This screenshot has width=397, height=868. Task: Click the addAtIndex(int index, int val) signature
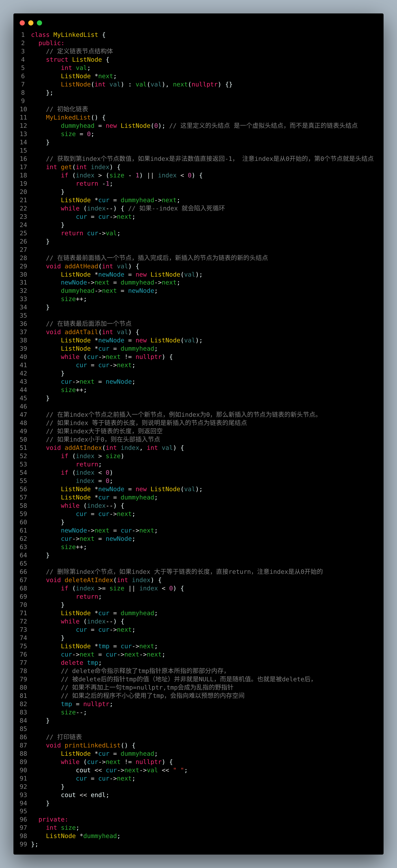click(x=115, y=448)
